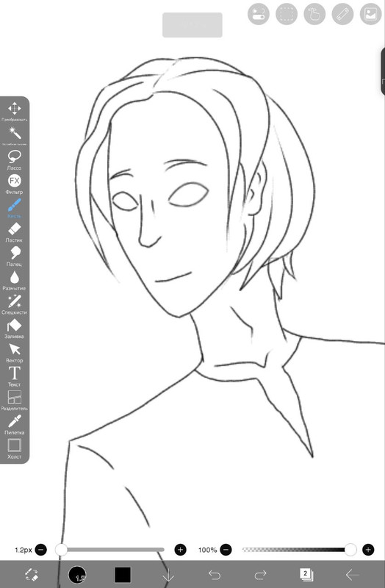
Task: Open brush settings via round brush preview
Action: click(77, 574)
